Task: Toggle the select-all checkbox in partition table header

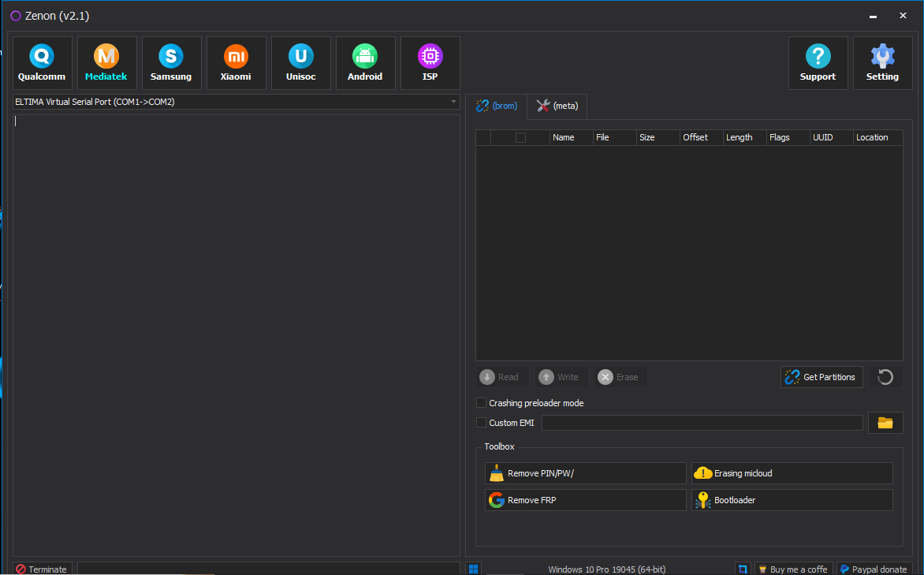Action: (520, 137)
